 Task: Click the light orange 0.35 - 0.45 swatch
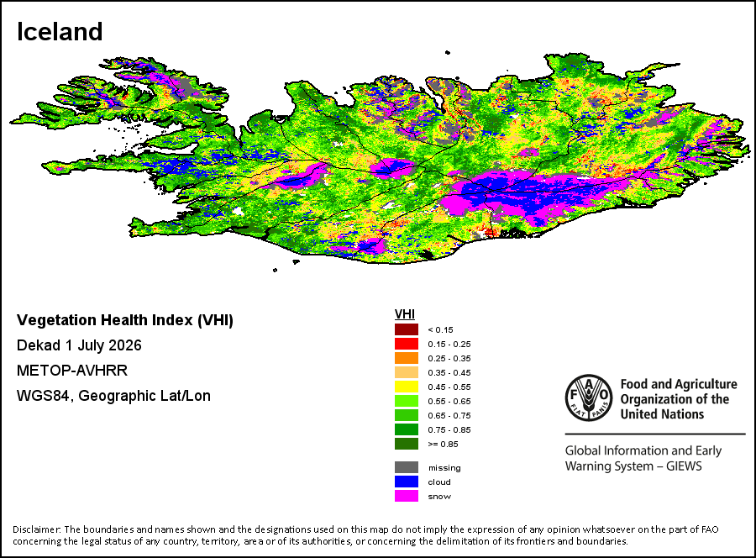tap(407, 372)
